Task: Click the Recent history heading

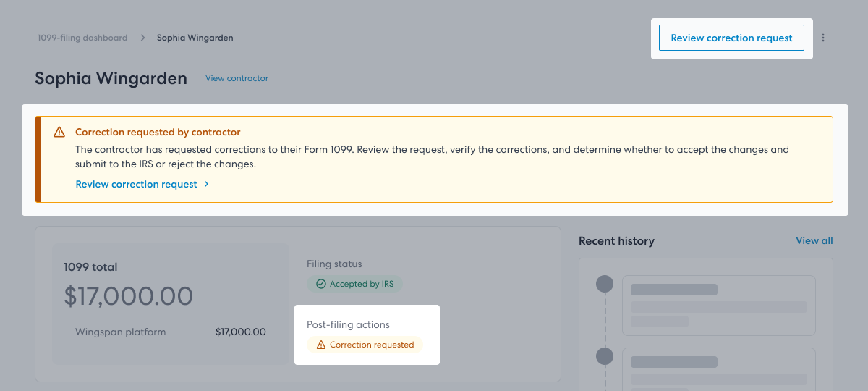Action: click(x=616, y=241)
